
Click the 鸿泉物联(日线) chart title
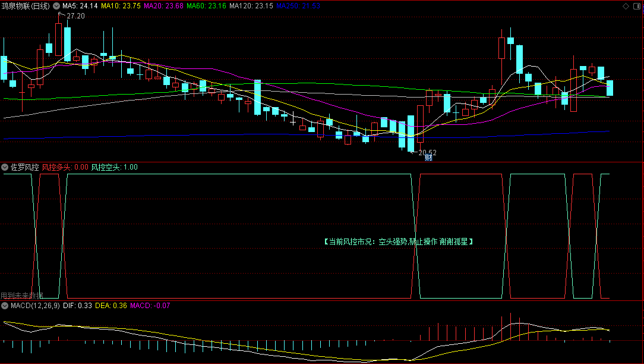pyautogui.click(x=25, y=6)
